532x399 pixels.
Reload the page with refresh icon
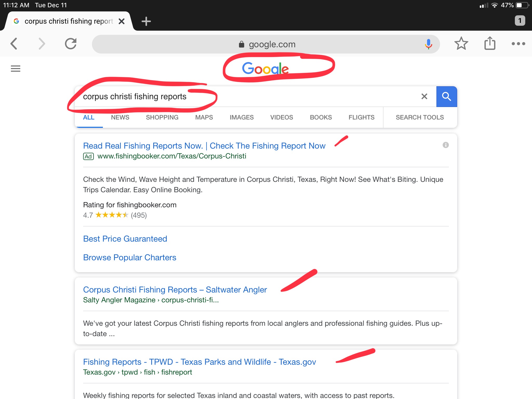pos(71,44)
